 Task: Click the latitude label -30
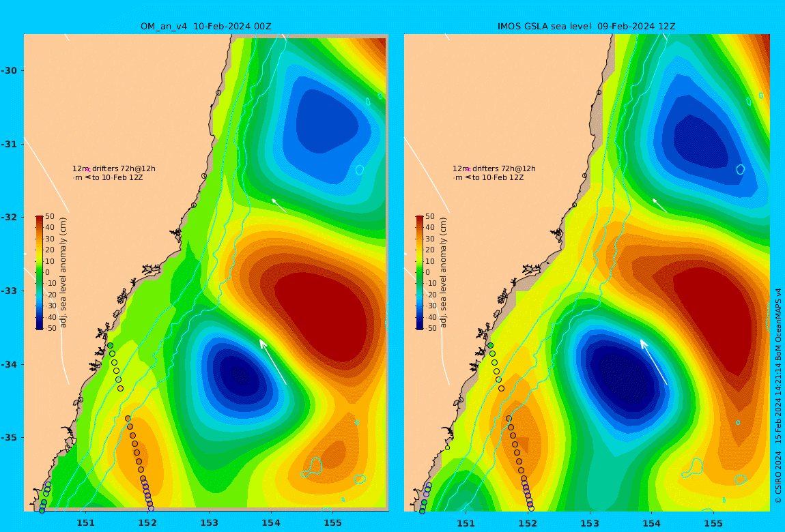click(8, 70)
